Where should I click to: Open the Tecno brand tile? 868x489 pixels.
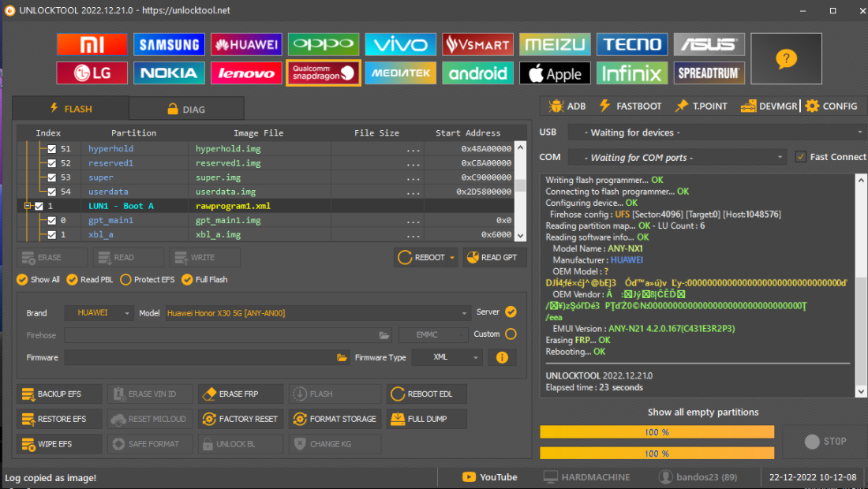click(x=632, y=44)
